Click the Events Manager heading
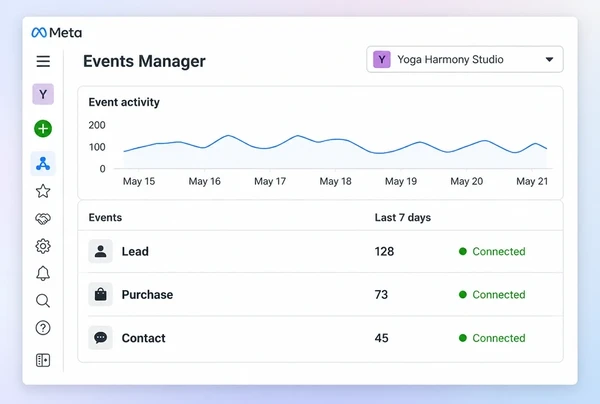 coord(144,61)
